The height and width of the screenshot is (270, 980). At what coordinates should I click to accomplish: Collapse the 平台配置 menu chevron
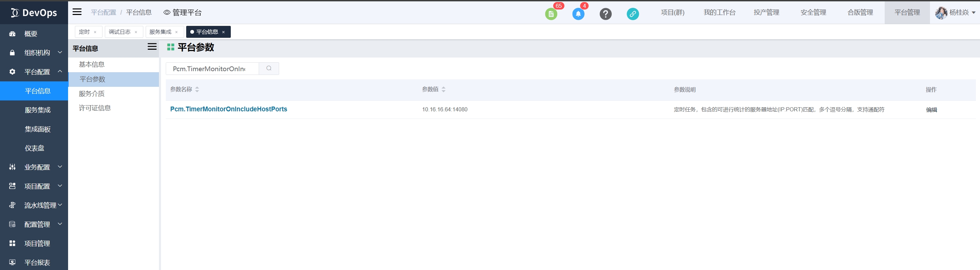coord(60,72)
